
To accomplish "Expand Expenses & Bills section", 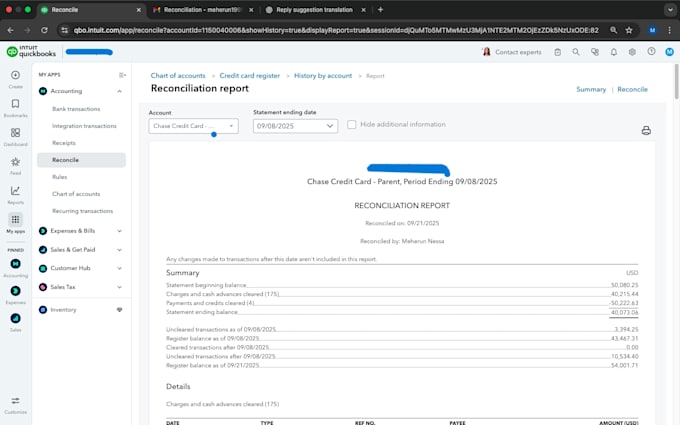I will (x=119, y=231).
